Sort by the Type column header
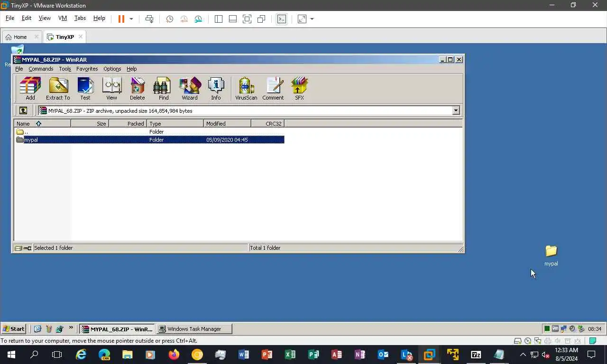 175,123
